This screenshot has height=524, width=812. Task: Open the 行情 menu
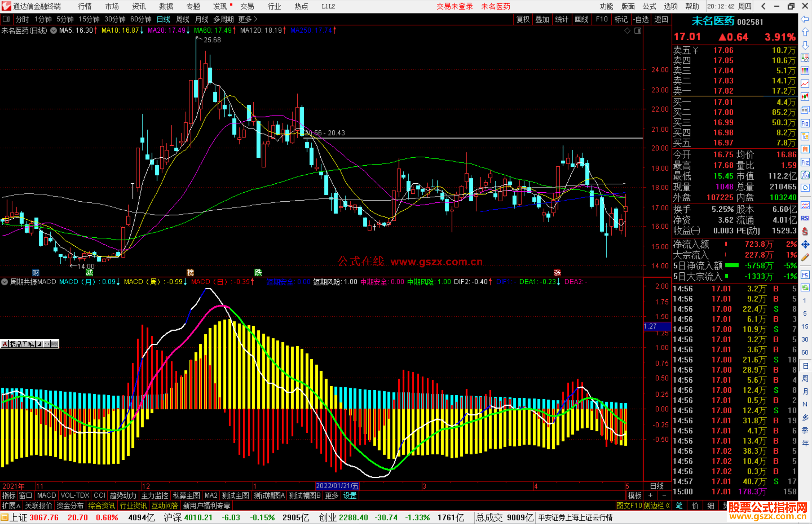click(x=85, y=6)
